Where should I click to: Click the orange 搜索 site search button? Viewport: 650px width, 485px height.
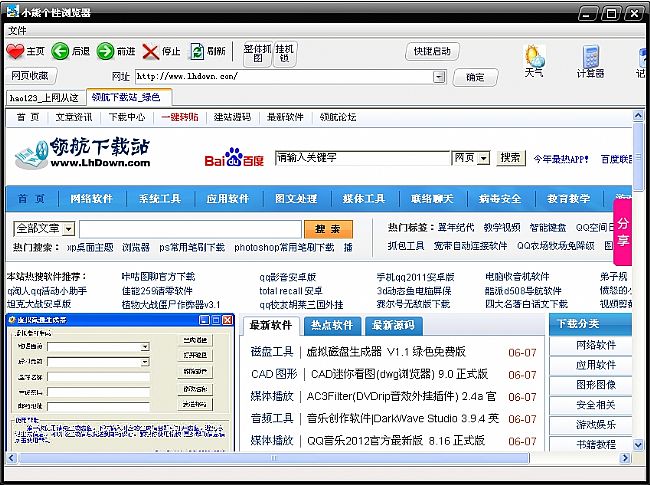point(328,229)
